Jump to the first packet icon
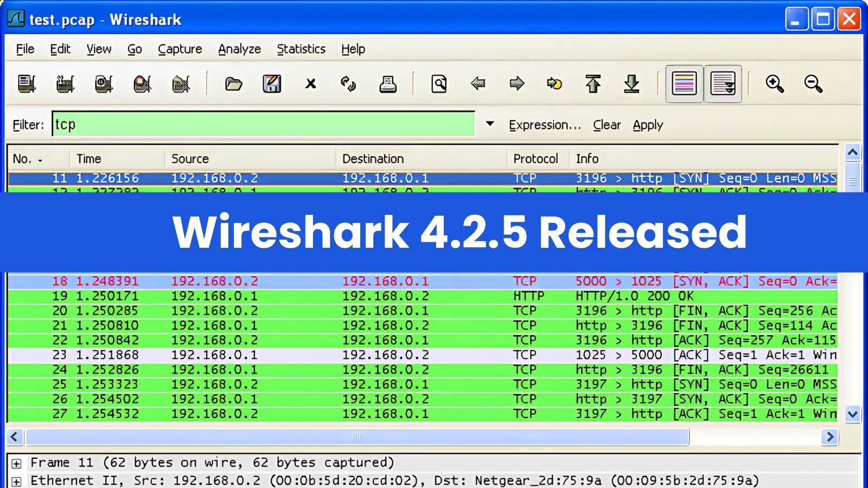This screenshot has height=488, width=868. [x=593, y=84]
